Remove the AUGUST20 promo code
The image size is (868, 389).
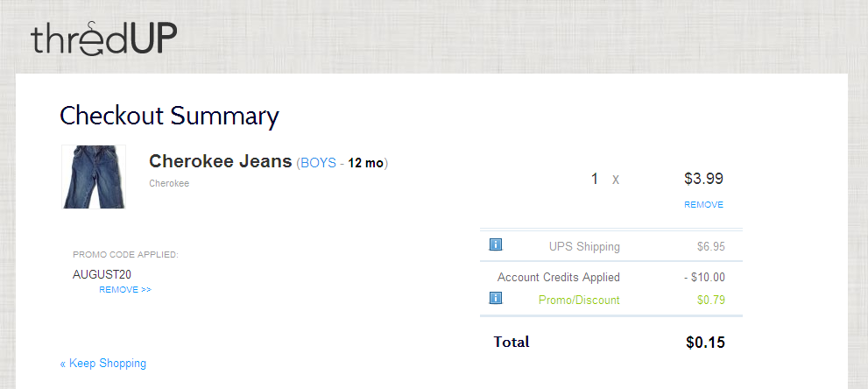point(125,289)
